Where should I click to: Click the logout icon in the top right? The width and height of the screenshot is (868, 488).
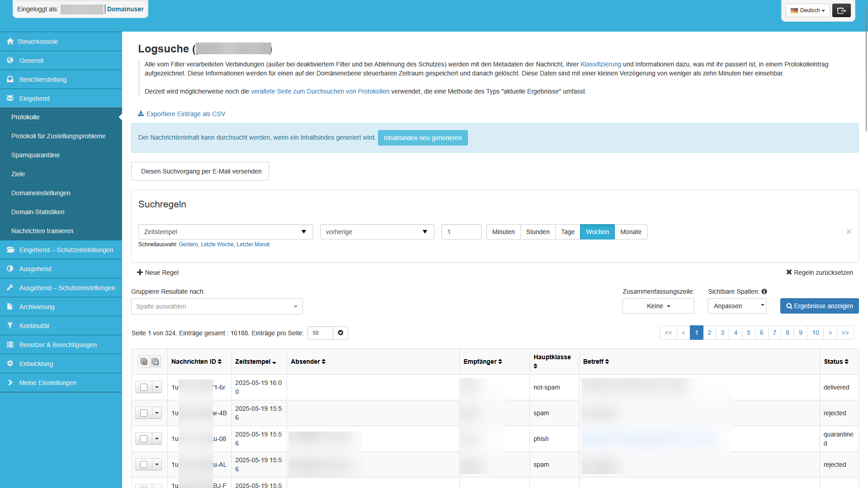(841, 10)
